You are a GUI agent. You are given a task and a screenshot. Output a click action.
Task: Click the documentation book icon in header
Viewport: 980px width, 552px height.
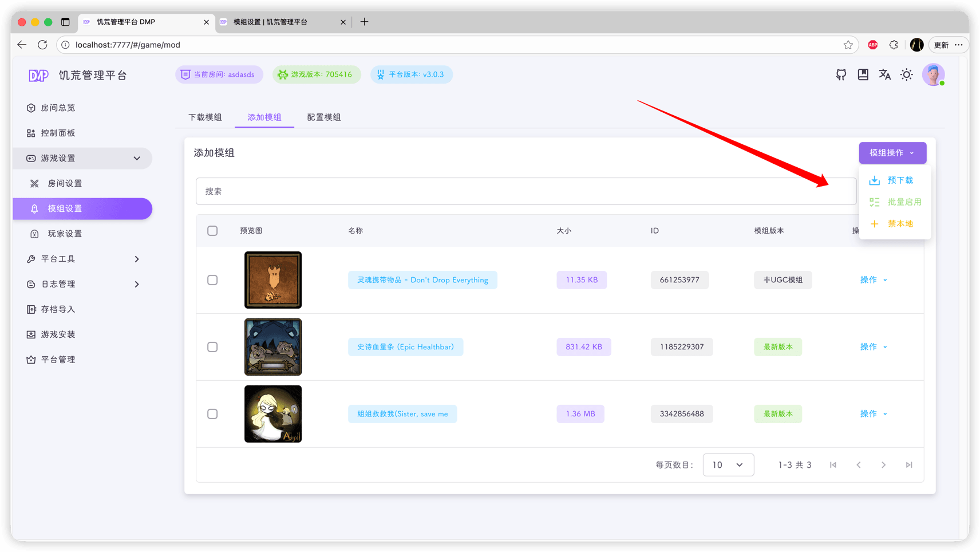863,74
